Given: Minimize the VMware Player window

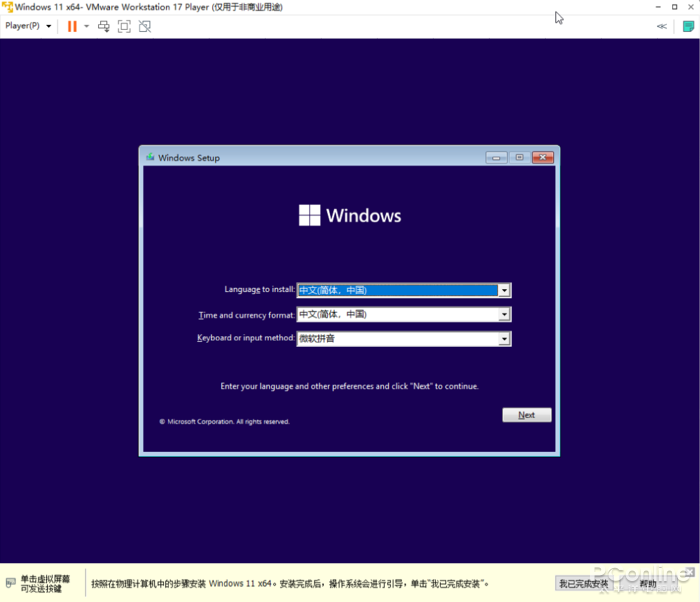Looking at the screenshot, I should click(x=658, y=7).
